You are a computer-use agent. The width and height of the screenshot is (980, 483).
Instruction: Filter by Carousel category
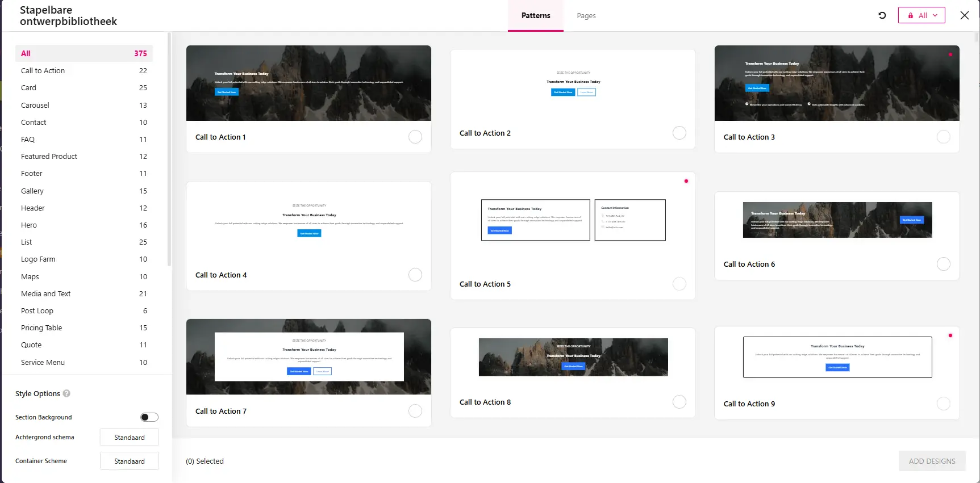(x=84, y=105)
